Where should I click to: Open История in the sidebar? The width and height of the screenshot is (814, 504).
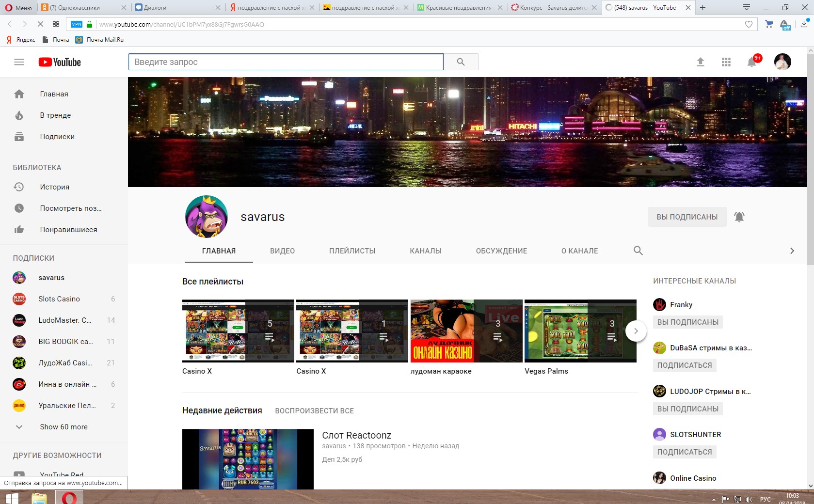click(x=55, y=187)
